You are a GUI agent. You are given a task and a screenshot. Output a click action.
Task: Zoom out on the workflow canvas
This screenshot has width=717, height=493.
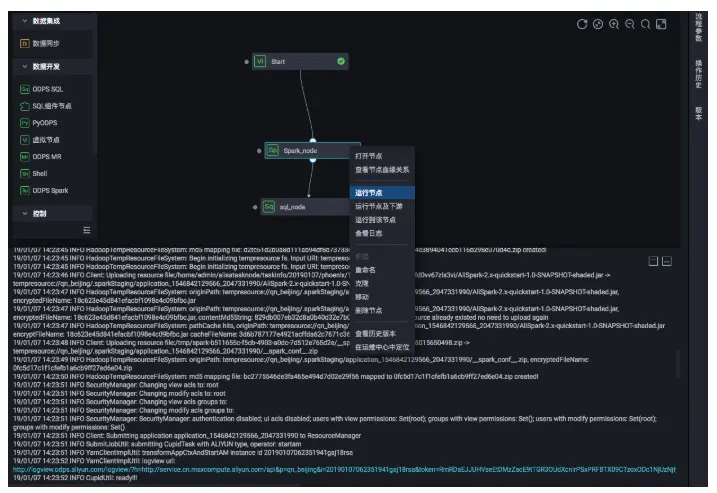pyautogui.click(x=630, y=24)
